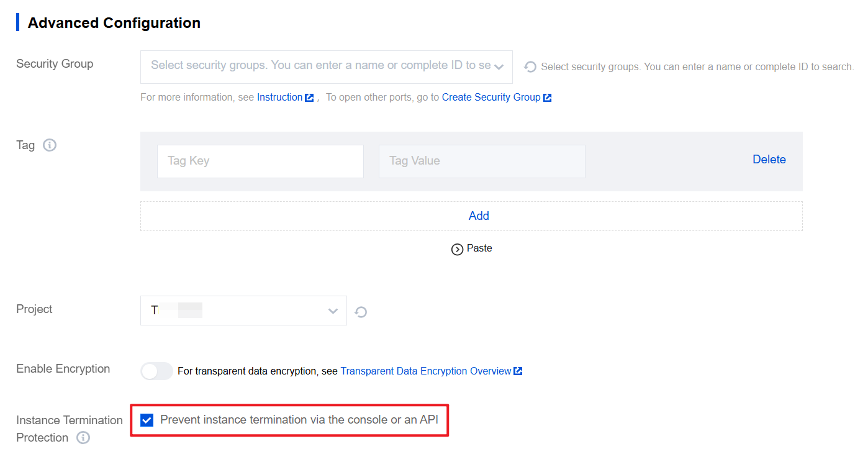
Task: Open Create Security Group link
Action: (491, 98)
